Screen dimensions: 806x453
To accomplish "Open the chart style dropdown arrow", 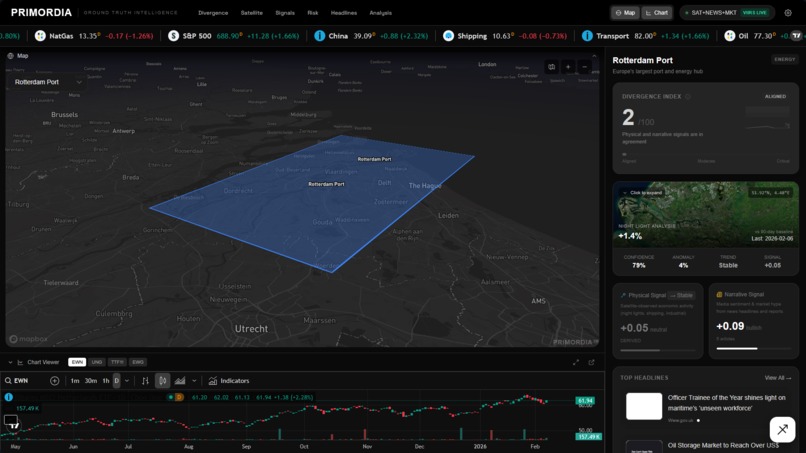I will pos(194,381).
